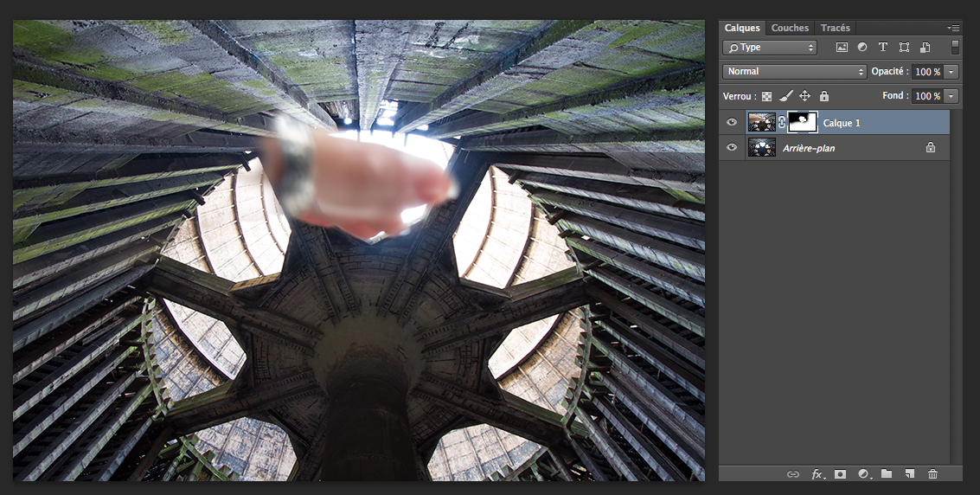Create new fill or adjustment layer

pyautogui.click(x=864, y=474)
